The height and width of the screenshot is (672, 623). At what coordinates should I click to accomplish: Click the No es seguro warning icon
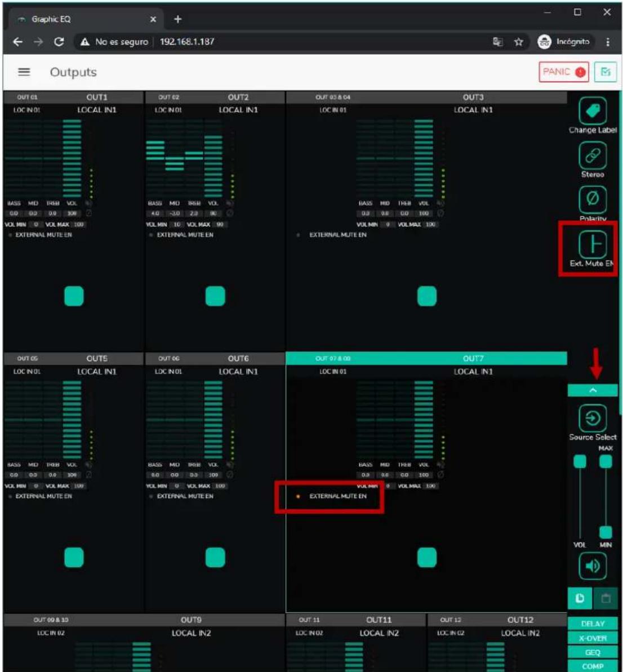(85, 42)
